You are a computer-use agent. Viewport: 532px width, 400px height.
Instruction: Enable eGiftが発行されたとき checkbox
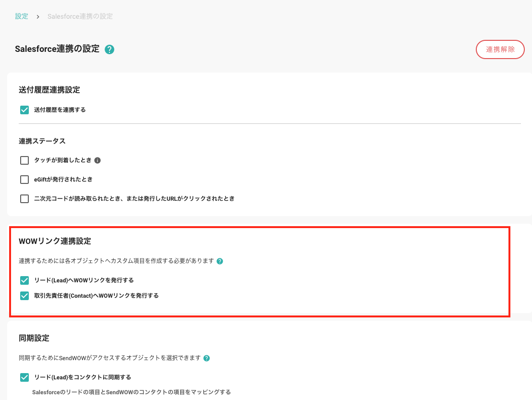pos(24,180)
